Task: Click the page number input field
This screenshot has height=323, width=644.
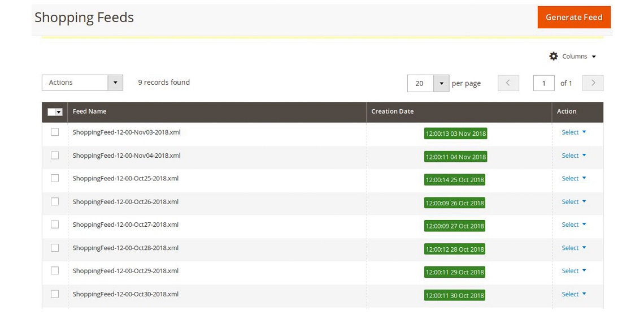Action: 543,83
